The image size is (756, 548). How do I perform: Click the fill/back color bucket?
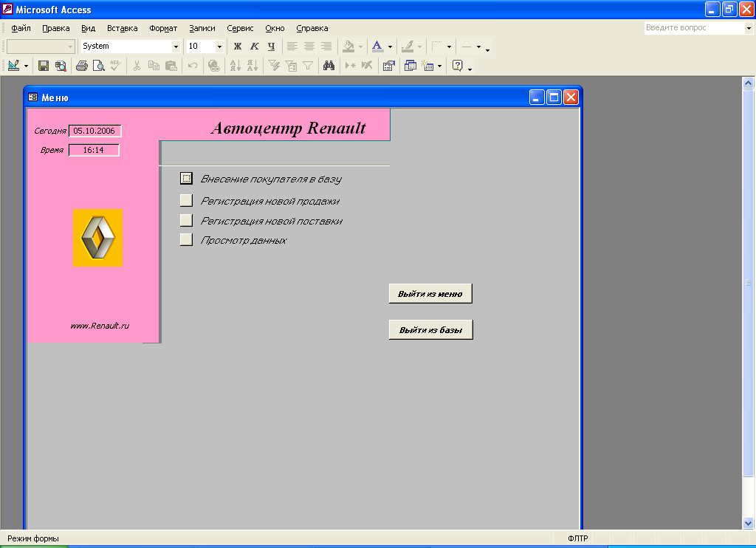click(x=348, y=47)
